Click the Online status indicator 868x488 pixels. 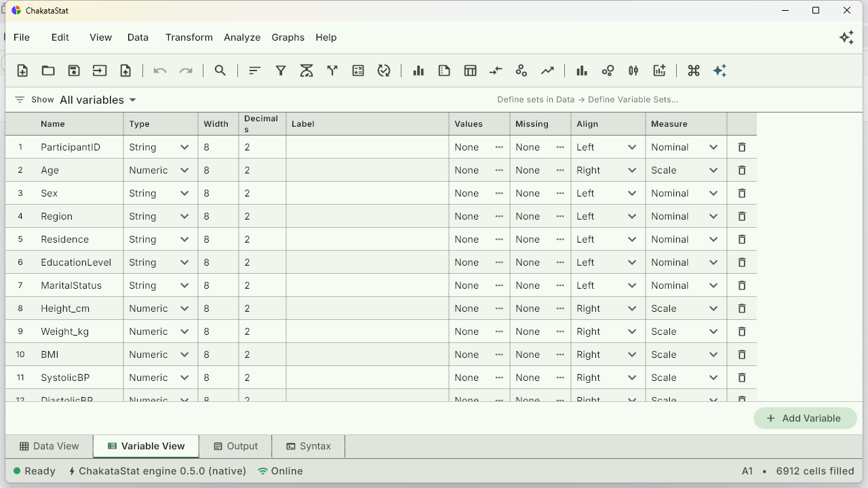pos(280,471)
